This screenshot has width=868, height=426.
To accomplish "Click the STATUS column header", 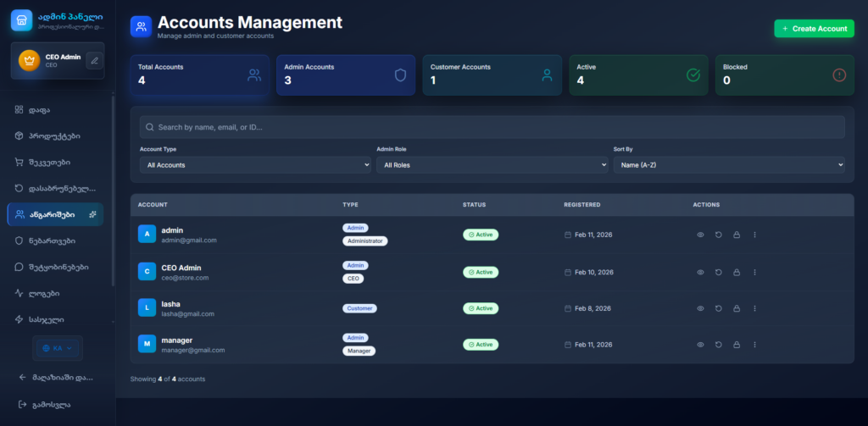I will (x=475, y=205).
